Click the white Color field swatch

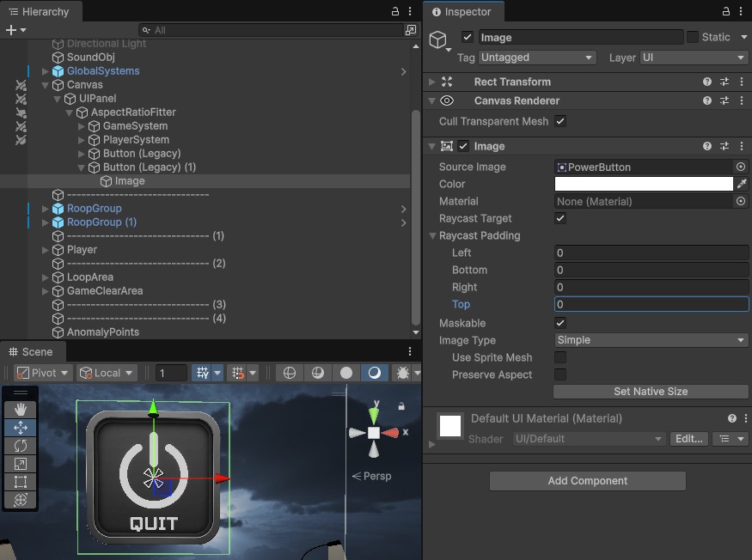(x=644, y=184)
